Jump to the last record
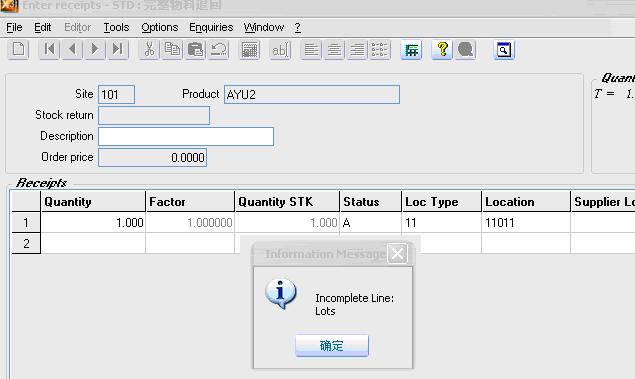Viewport: 635px width, 379px height. pyautogui.click(x=118, y=50)
